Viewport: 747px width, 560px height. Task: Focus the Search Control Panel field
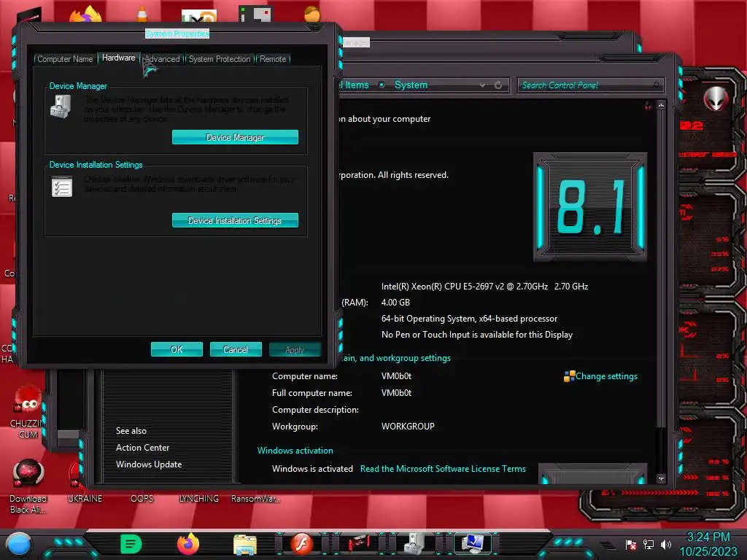(x=590, y=85)
